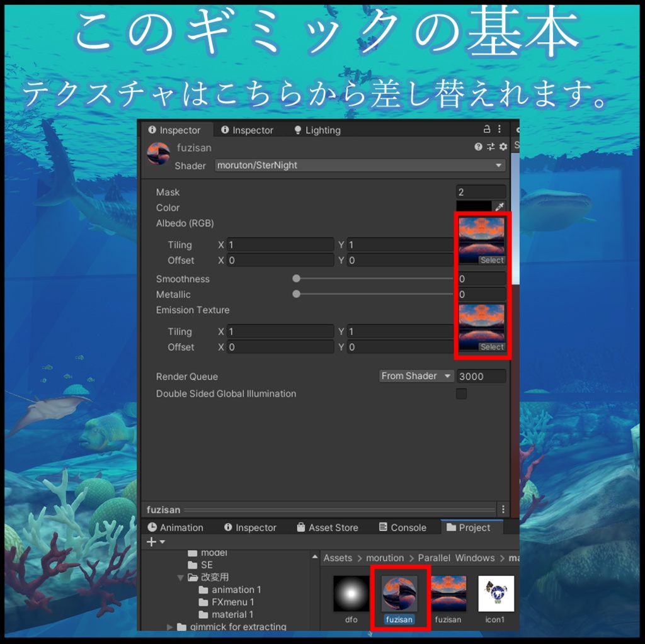Click the Console tab icon
The width and height of the screenshot is (645, 644).
coord(382,528)
